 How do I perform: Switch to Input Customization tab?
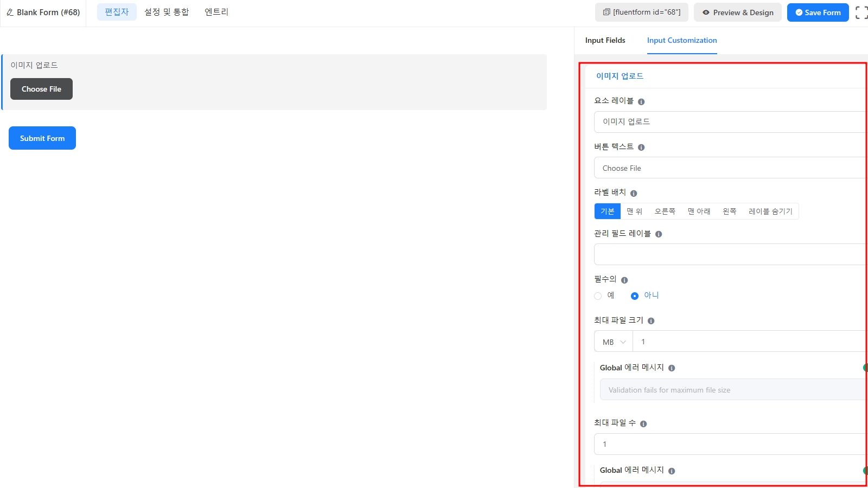[x=682, y=40]
